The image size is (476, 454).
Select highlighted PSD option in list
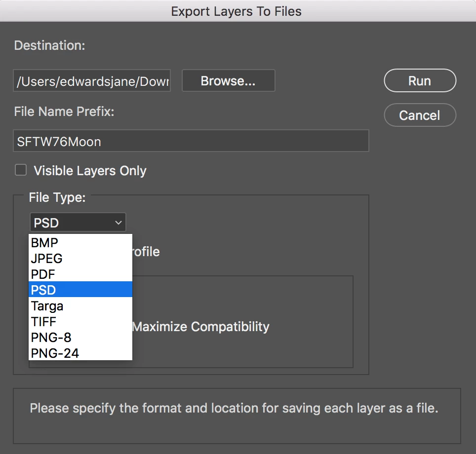click(x=80, y=290)
